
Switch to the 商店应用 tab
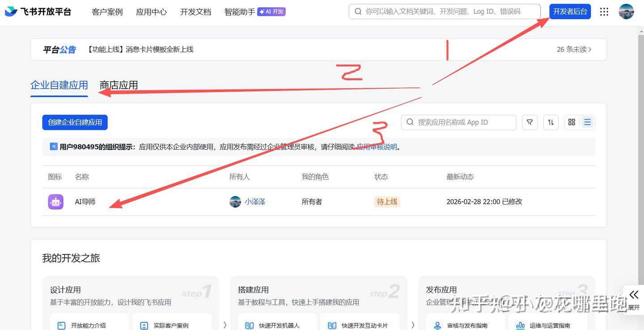pos(119,85)
